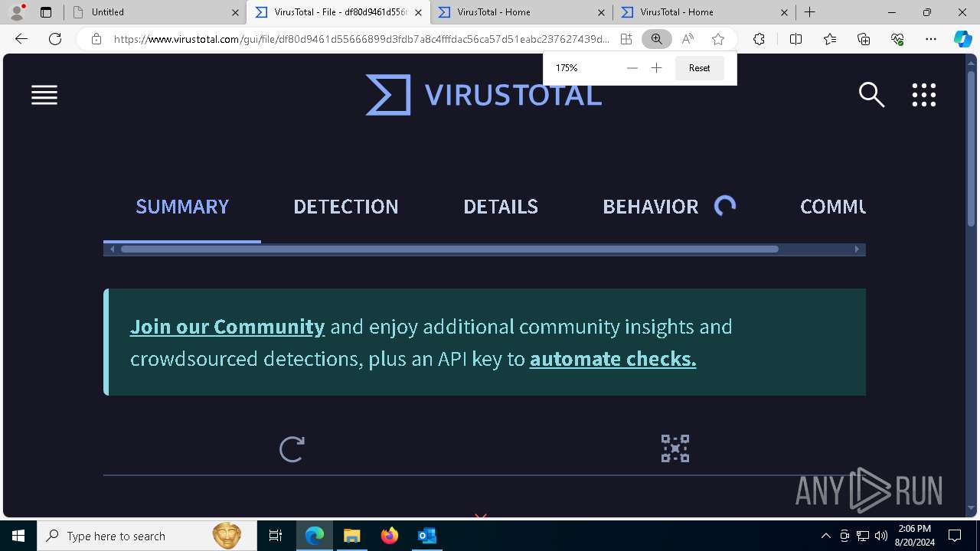Open the Copilot sidebar icon
This screenshot has height=551, width=980.
[x=963, y=39]
